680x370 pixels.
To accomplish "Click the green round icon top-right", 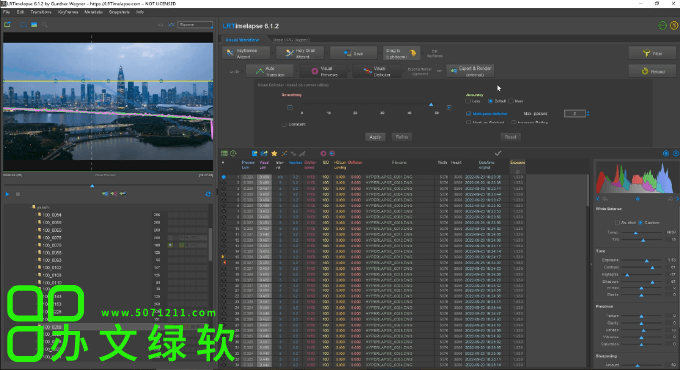I will coord(662,26).
